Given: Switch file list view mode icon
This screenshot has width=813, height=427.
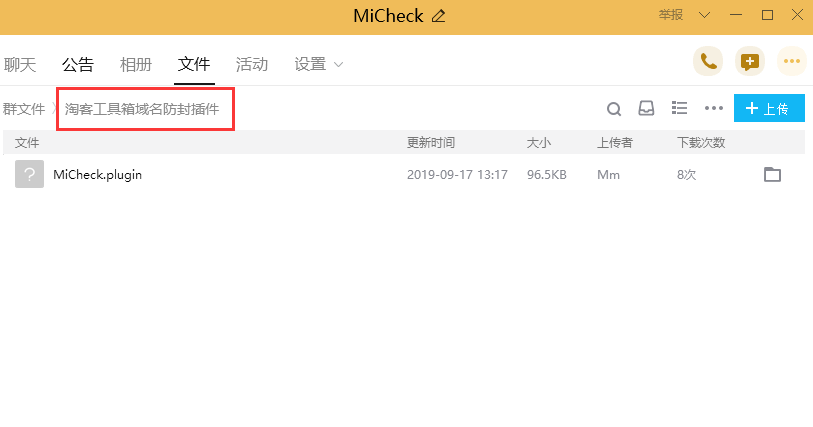Looking at the screenshot, I should (x=679, y=108).
